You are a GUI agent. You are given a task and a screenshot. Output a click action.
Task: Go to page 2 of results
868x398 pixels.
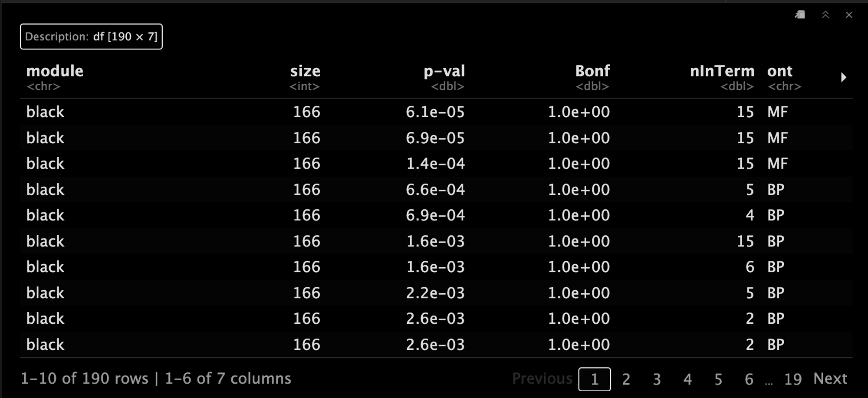626,379
